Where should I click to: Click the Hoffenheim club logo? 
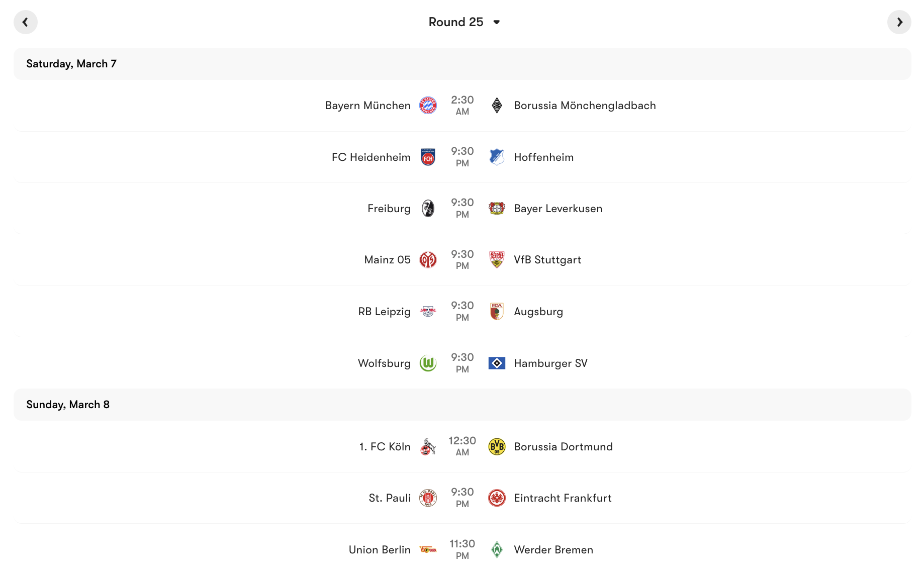pos(496,157)
